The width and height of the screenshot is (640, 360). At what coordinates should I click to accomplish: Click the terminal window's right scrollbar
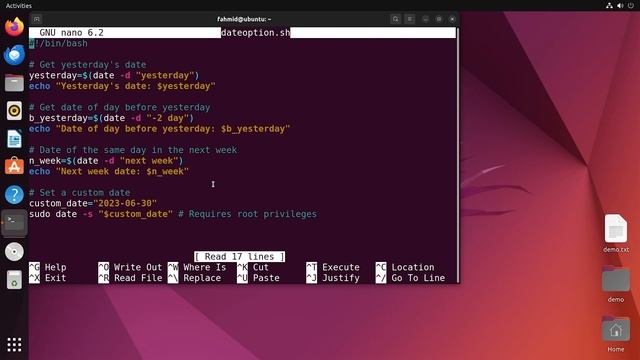tap(457, 155)
